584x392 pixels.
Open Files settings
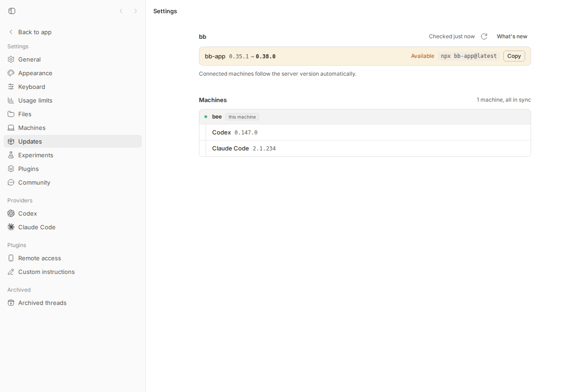(73, 114)
